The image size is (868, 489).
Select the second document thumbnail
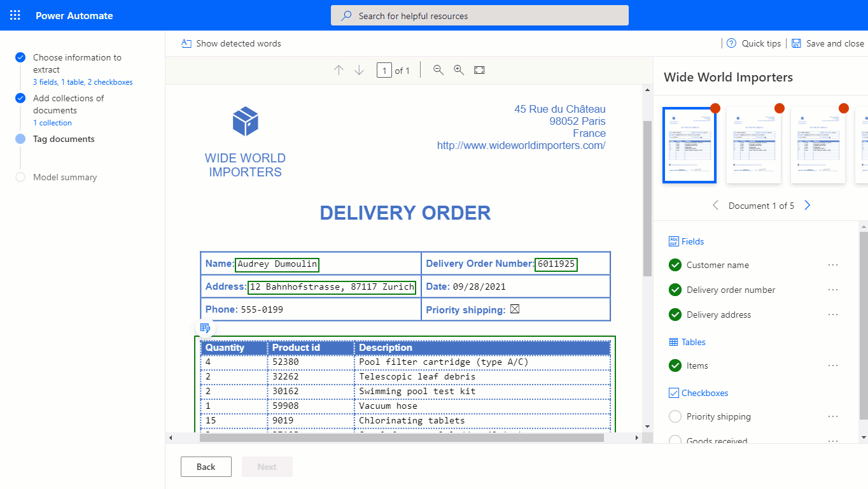click(753, 145)
